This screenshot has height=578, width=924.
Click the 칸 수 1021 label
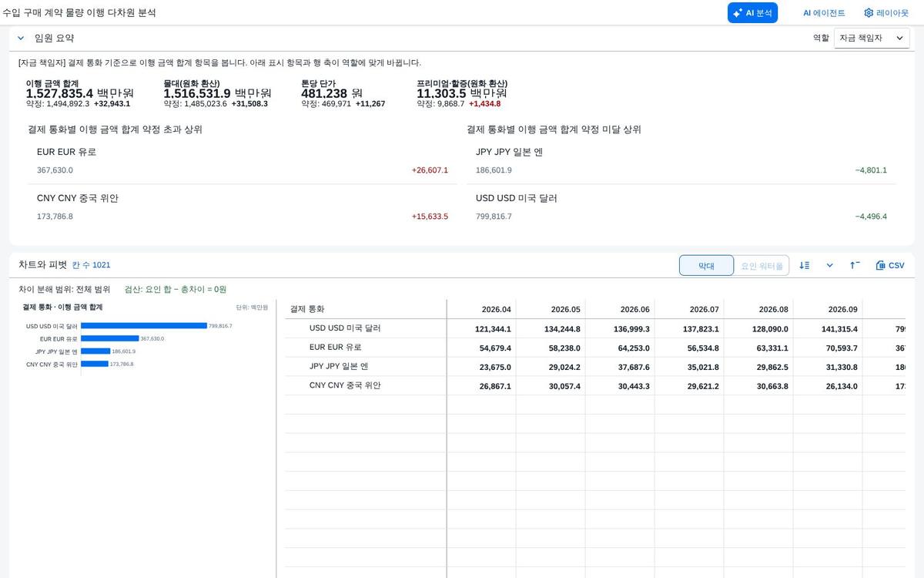coord(91,265)
